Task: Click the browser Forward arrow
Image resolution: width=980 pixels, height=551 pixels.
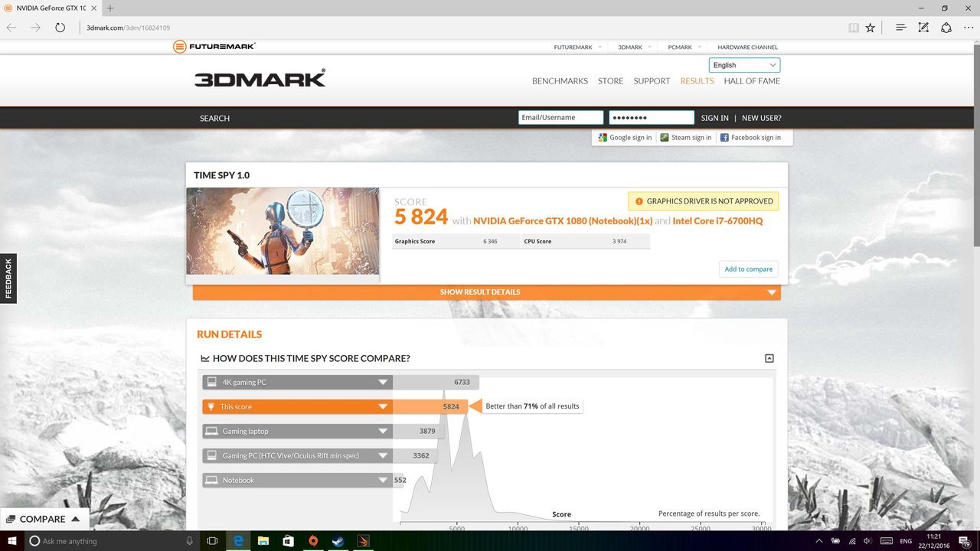Action: pos(35,28)
